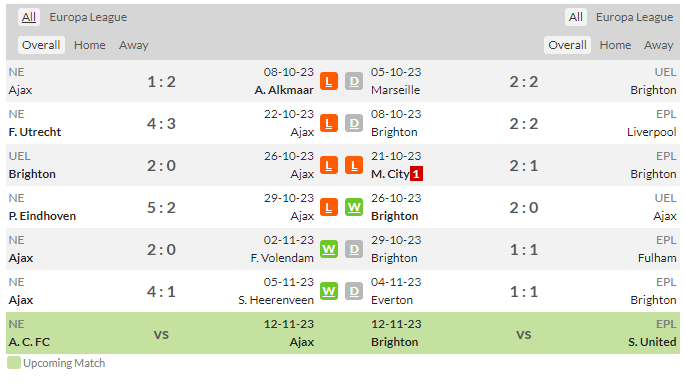
Task: Click the D badge next to Marseille match
Action: click(x=354, y=81)
